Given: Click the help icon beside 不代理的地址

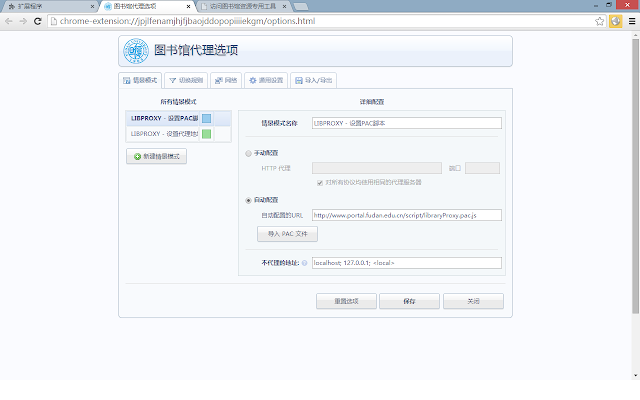Looking at the screenshot, I should pyautogui.click(x=304, y=263).
